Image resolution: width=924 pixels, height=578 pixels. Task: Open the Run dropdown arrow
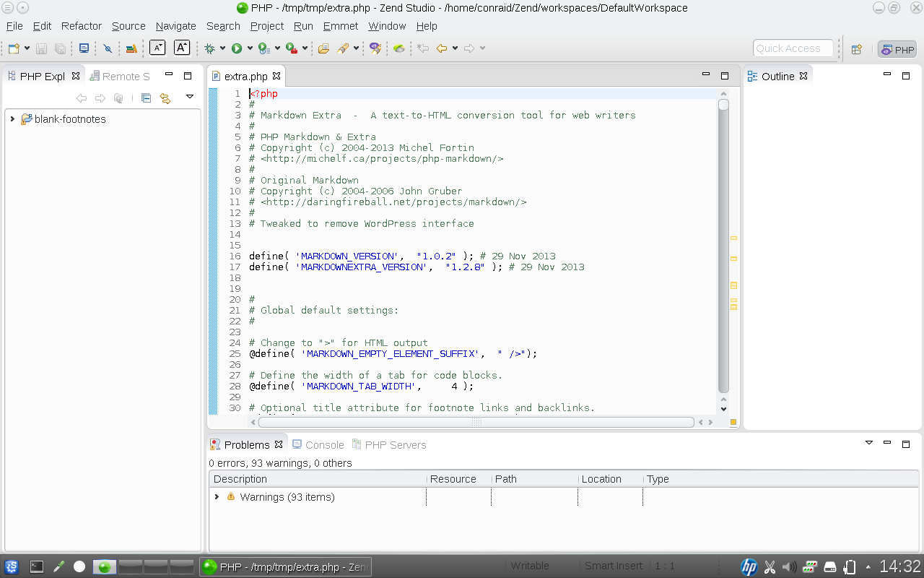pyautogui.click(x=250, y=48)
